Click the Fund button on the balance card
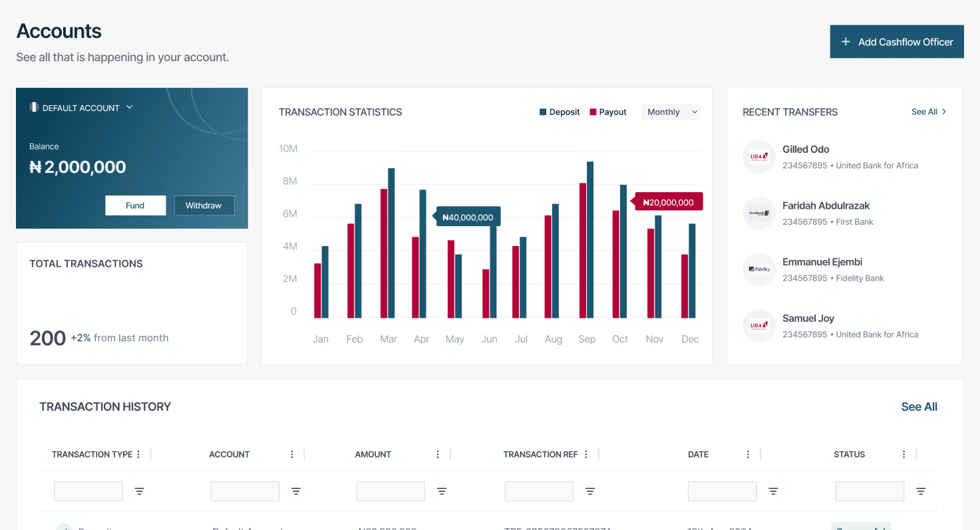Viewport: 980px width, 530px height. pyautogui.click(x=135, y=205)
